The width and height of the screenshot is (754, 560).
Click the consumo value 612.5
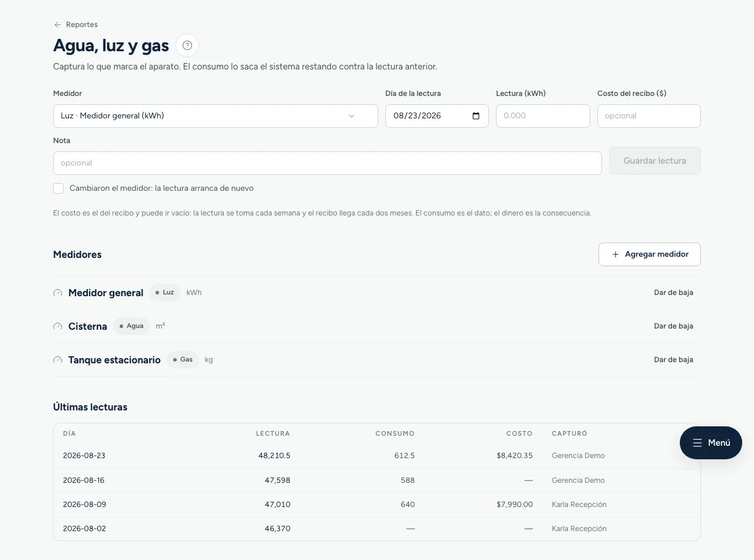(x=405, y=456)
